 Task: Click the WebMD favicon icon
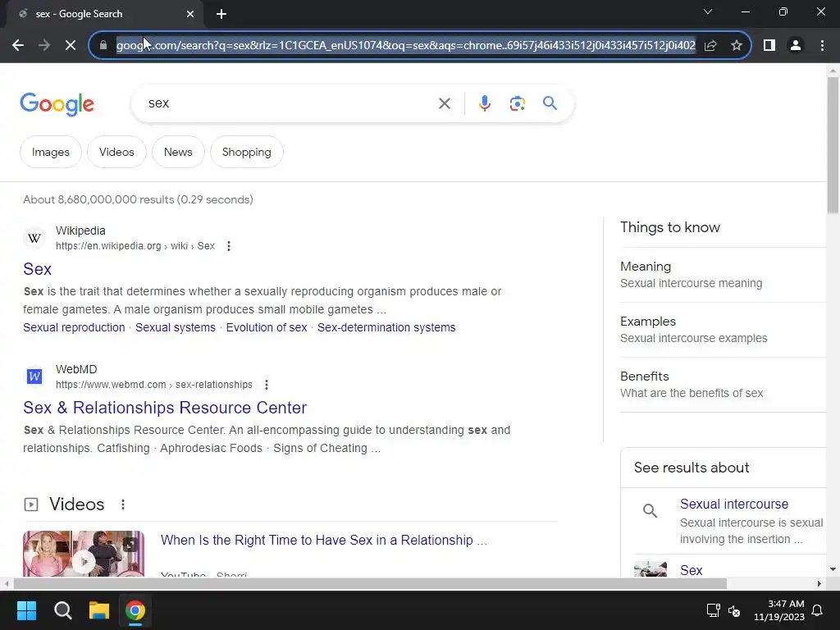(34, 377)
